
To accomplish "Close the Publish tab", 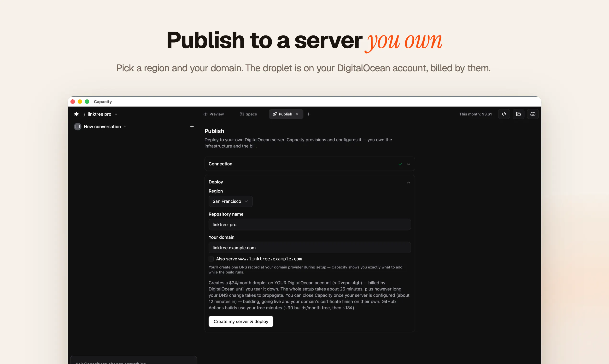I will pyautogui.click(x=297, y=114).
